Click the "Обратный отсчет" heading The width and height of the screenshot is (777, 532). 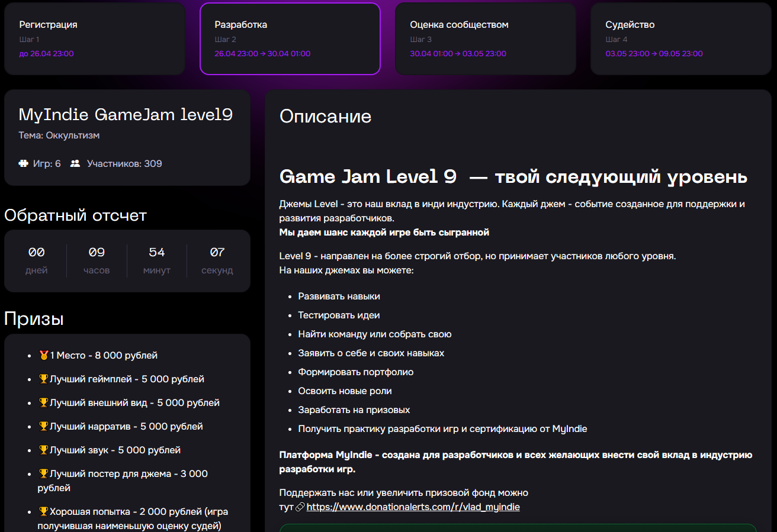tap(75, 215)
